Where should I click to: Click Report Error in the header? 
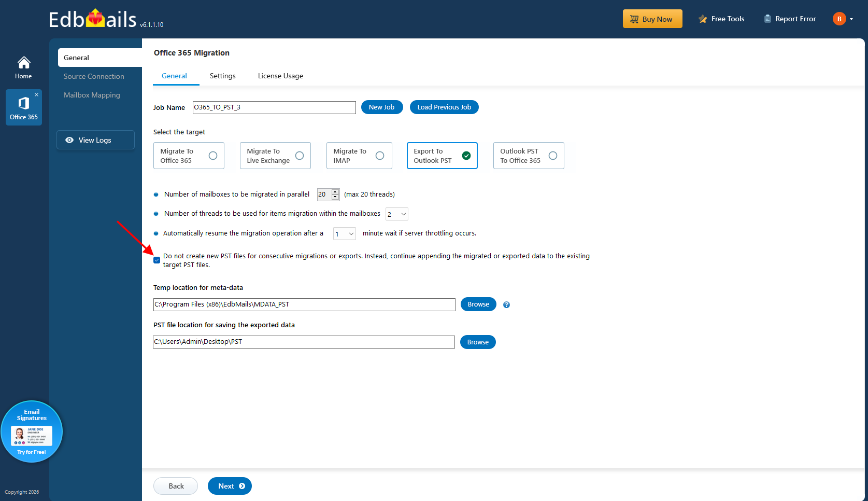(x=790, y=19)
